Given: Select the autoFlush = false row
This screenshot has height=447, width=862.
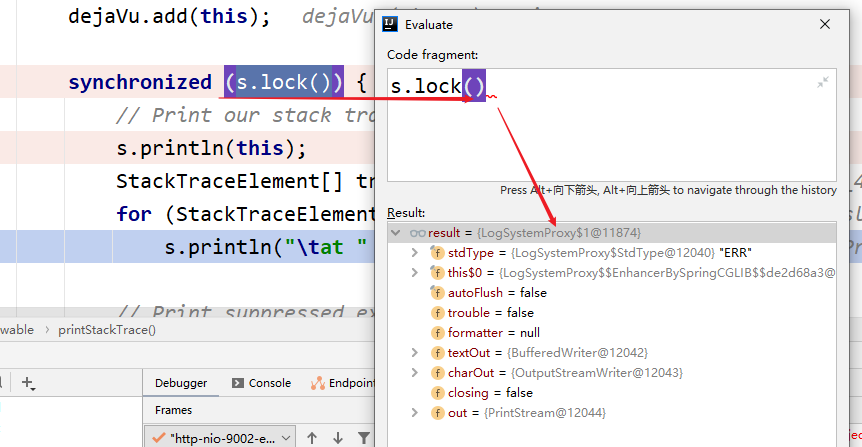Looking at the screenshot, I should [x=611, y=293].
